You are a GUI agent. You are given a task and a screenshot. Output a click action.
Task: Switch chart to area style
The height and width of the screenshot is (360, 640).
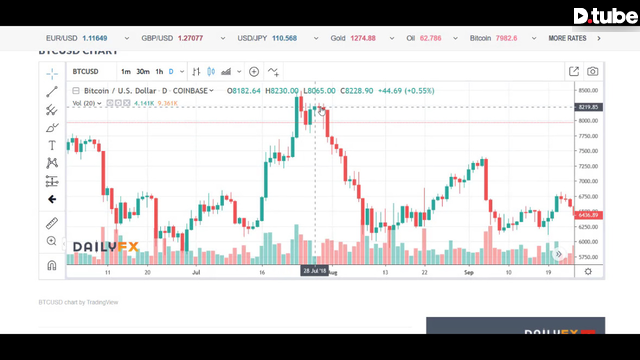226,72
